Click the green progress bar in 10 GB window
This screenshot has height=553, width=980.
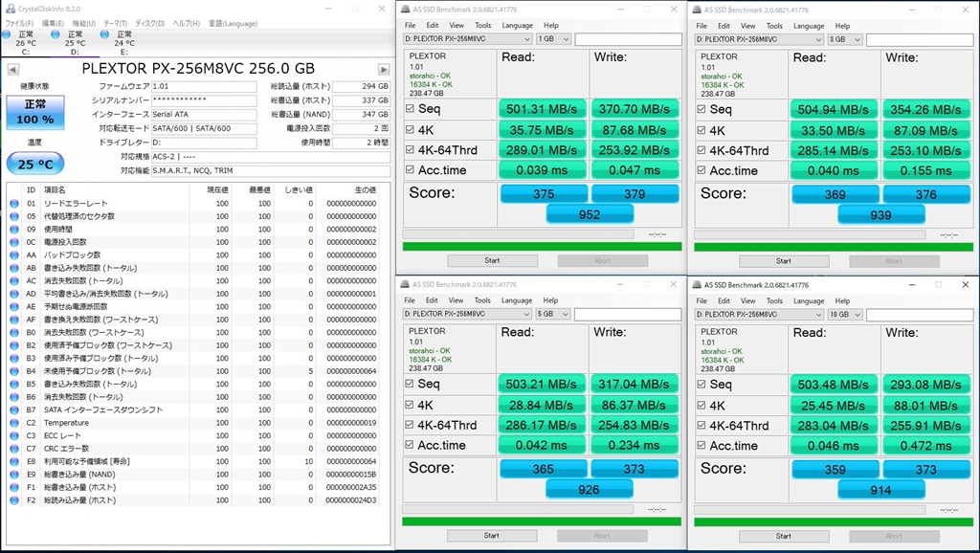(834, 521)
